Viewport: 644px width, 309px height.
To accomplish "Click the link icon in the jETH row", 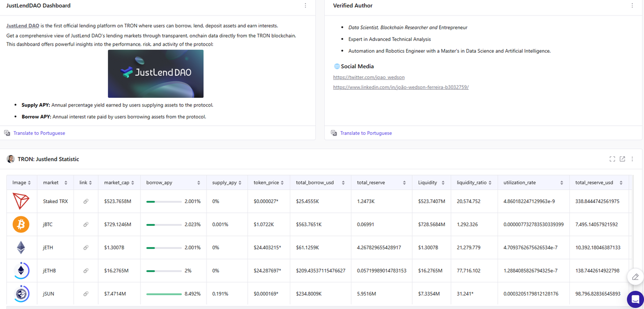I will [86, 248].
